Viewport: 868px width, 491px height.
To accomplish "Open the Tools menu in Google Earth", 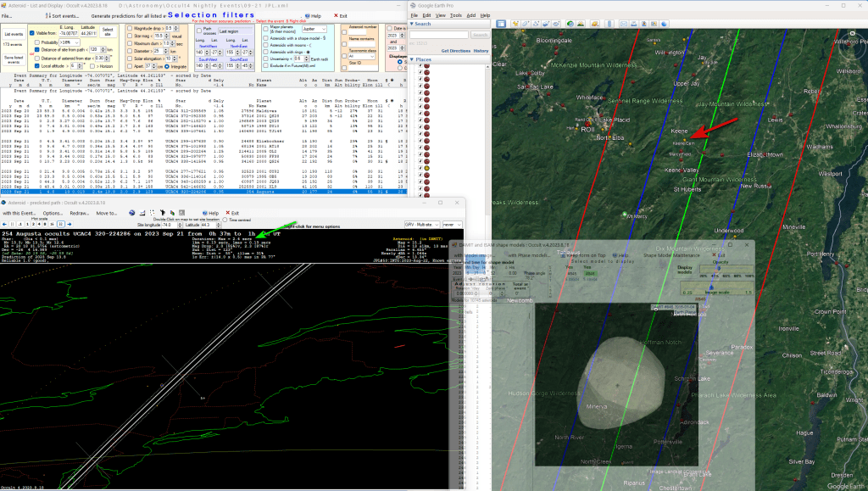I will 455,15.
